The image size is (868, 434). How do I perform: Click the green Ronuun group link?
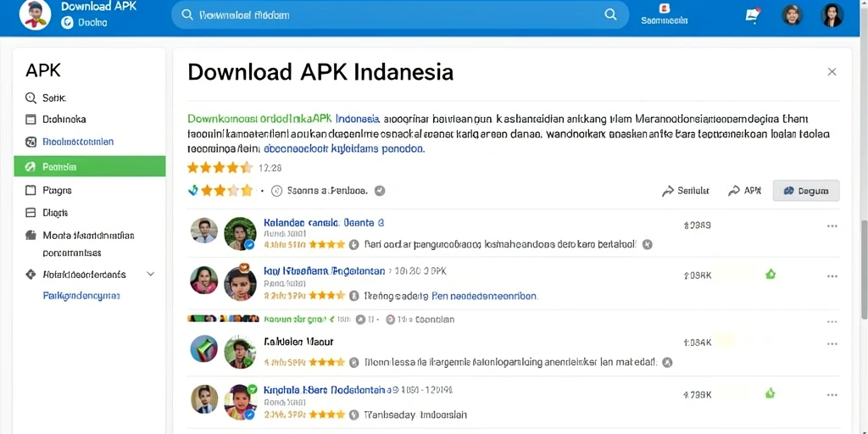[299, 320]
